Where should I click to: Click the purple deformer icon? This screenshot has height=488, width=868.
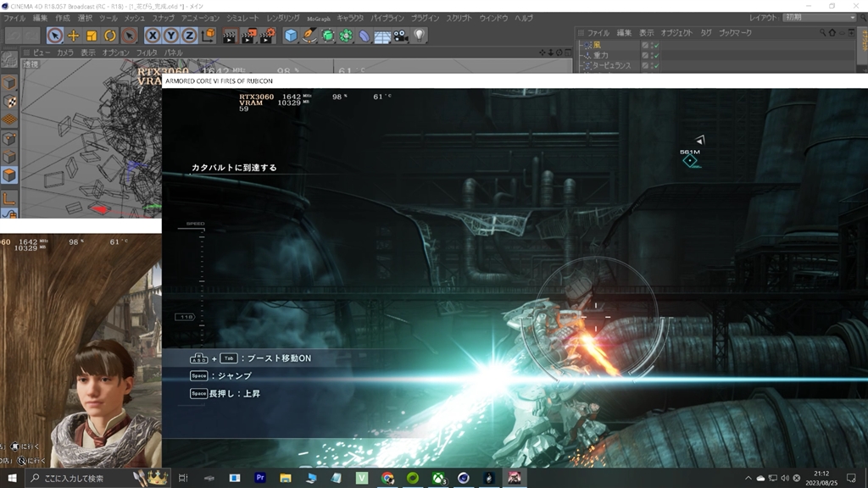(x=364, y=36)
